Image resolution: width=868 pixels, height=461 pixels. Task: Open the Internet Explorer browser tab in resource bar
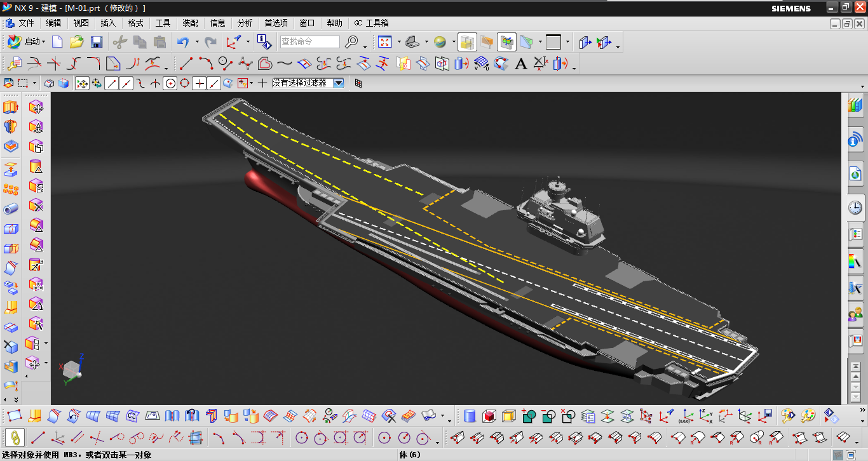[x=856, y=173]
